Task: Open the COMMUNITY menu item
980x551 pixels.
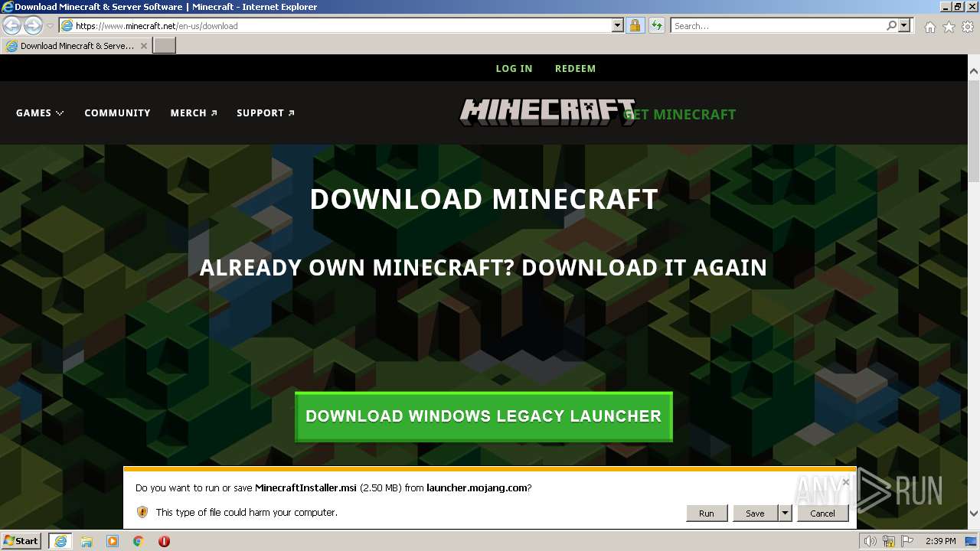Action: tap(117, 112)
